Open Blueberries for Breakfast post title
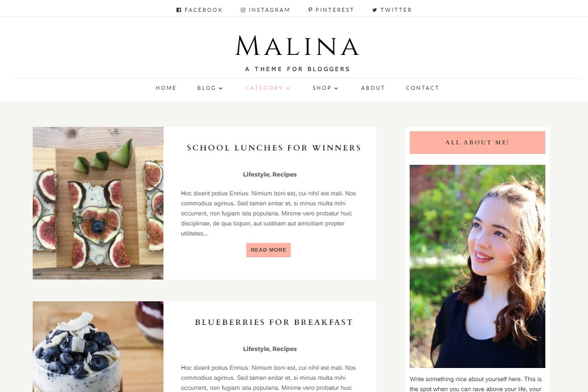 click(274, 322)
